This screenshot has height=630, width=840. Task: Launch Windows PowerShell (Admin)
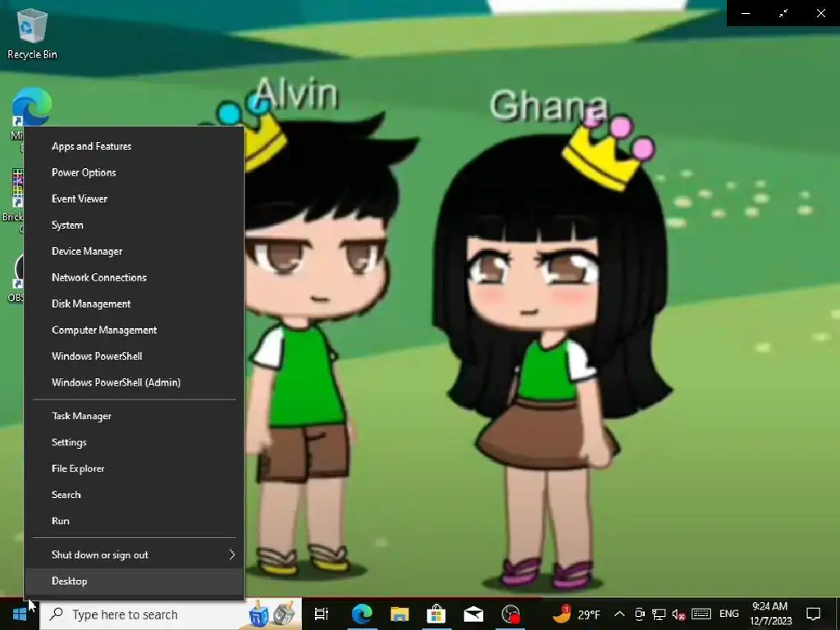pos(134,382)
